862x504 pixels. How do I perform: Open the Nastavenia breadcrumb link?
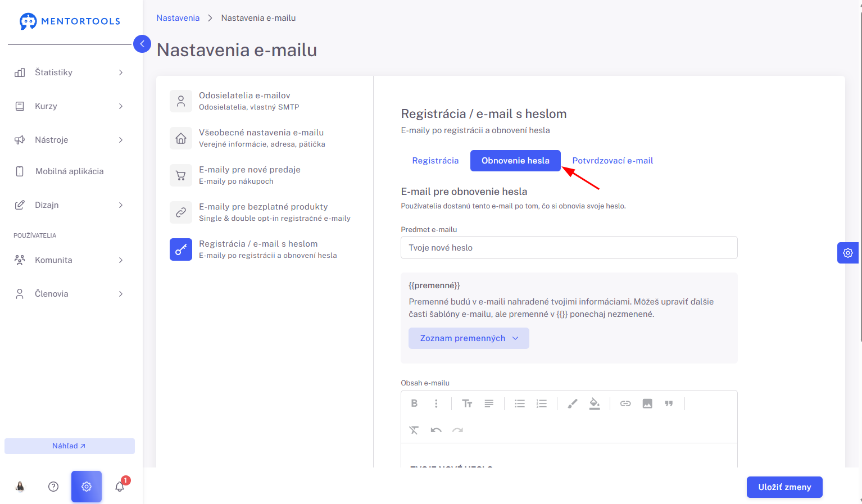point(178,18)
